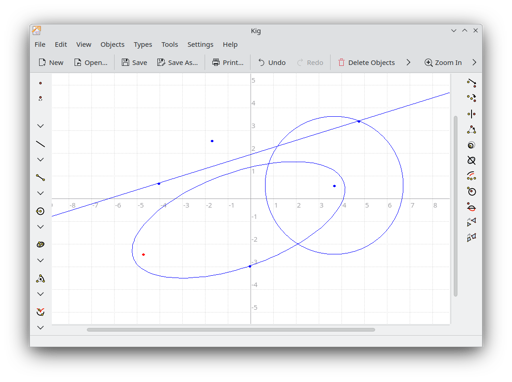Select the Point tool in the left toolbar
Viewport: 512px width, 382px height.
40,83
